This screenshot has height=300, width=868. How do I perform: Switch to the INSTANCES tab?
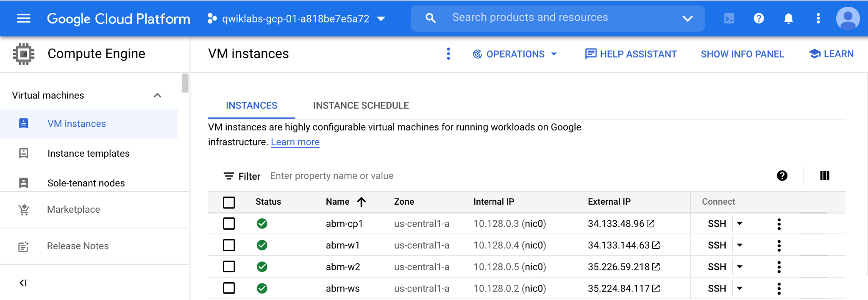251,106
